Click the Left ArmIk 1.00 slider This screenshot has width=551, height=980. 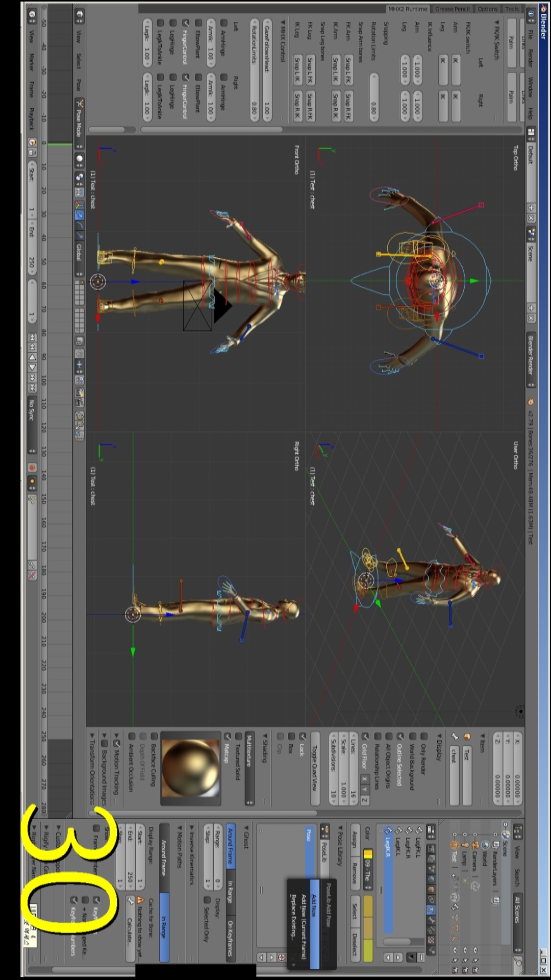[211, 42]
